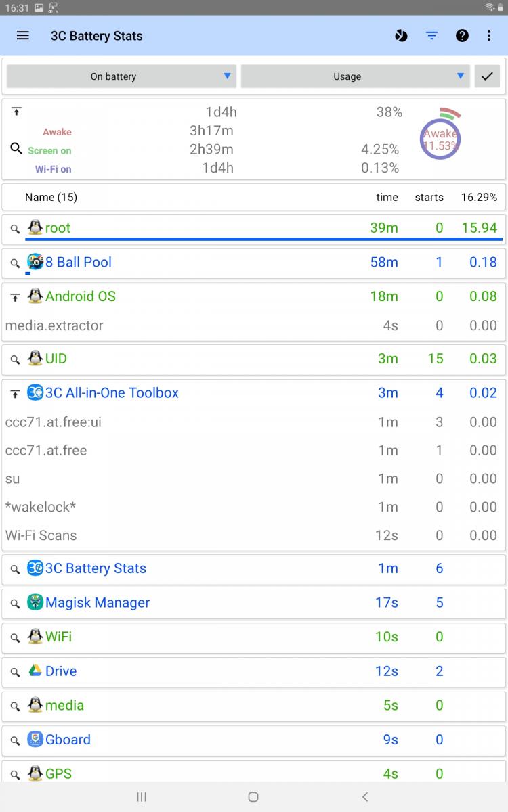
Task: Open the root entry name
Action: 58,228
